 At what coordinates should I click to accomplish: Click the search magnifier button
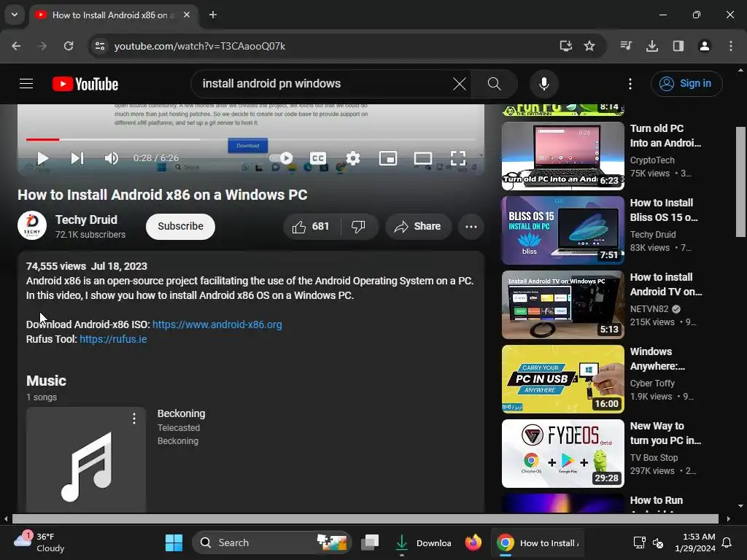494,84
